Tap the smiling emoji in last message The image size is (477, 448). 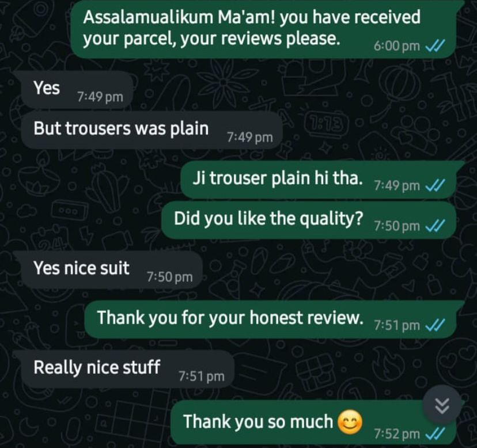tap(350, 422)
